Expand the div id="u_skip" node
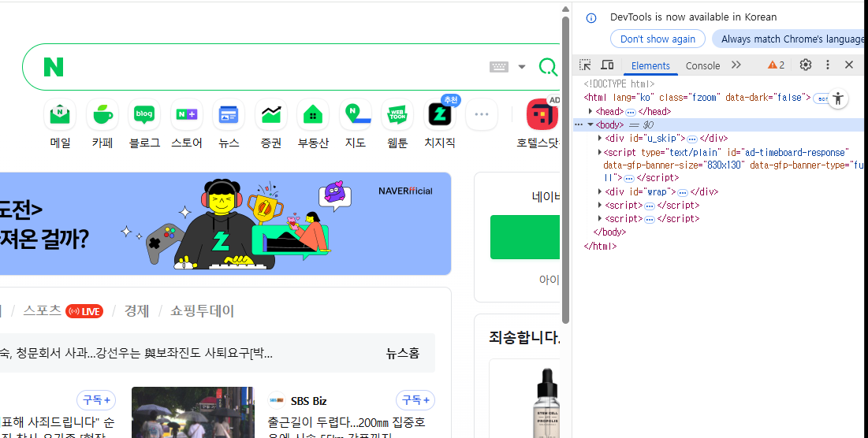This screenshot has width=868, height=438. (x=600, y=139)
